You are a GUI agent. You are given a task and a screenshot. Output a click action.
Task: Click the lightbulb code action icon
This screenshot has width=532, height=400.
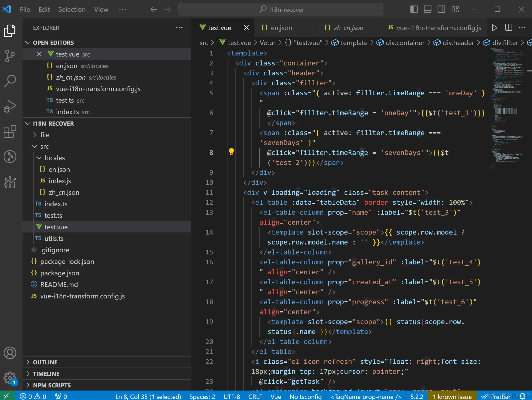click(x=231, y=152)
